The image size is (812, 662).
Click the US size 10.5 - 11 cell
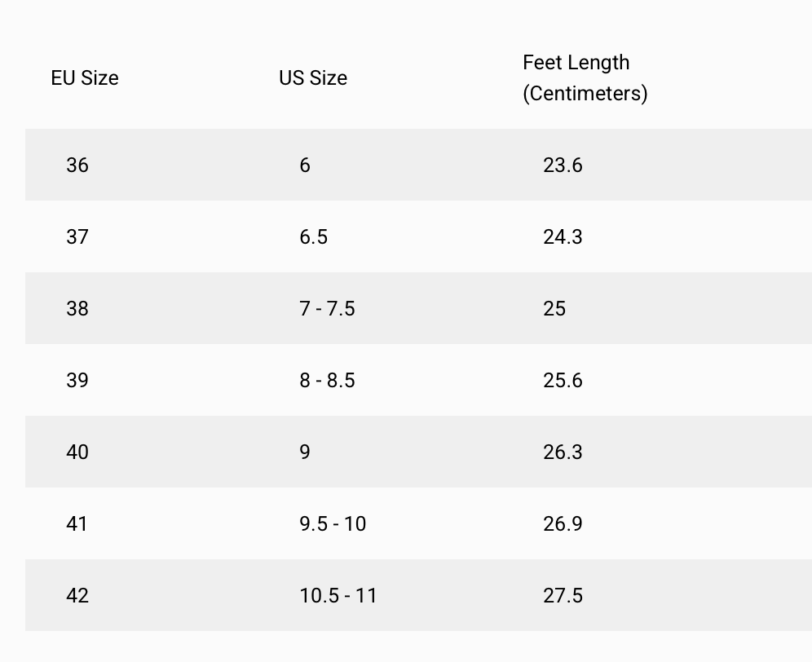(338, 596)
